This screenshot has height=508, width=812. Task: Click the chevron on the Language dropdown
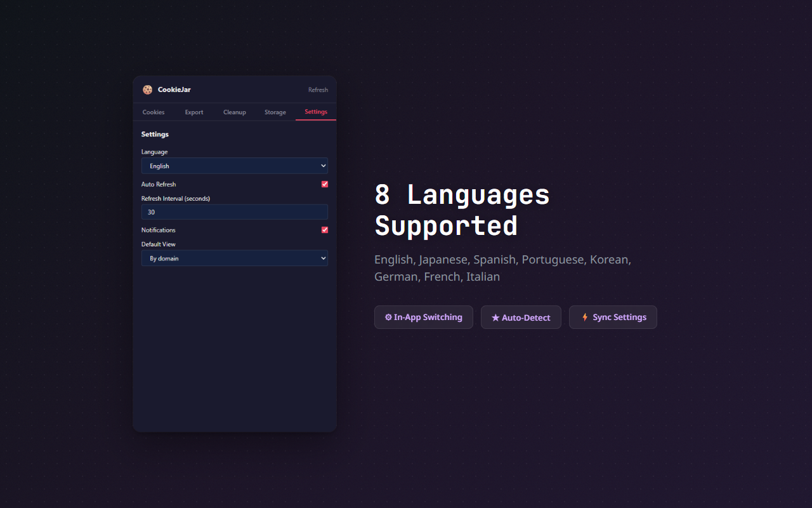click(322, 166)
